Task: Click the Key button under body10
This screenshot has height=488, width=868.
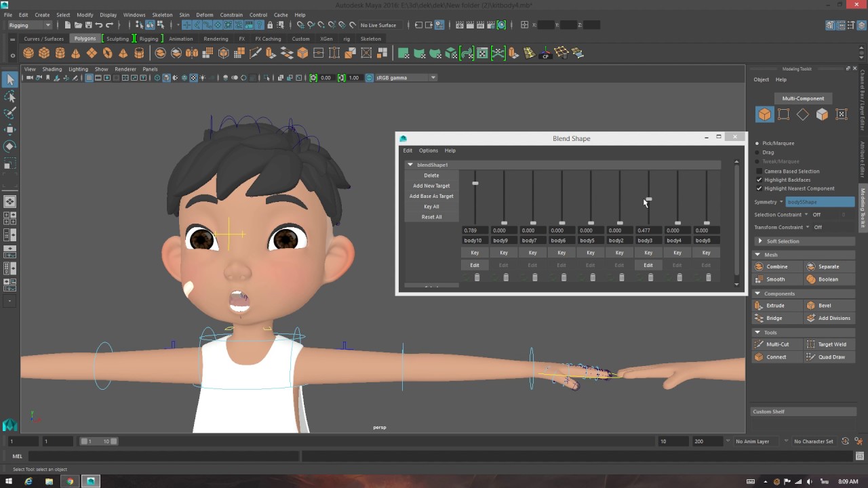Action: point(475,253)
